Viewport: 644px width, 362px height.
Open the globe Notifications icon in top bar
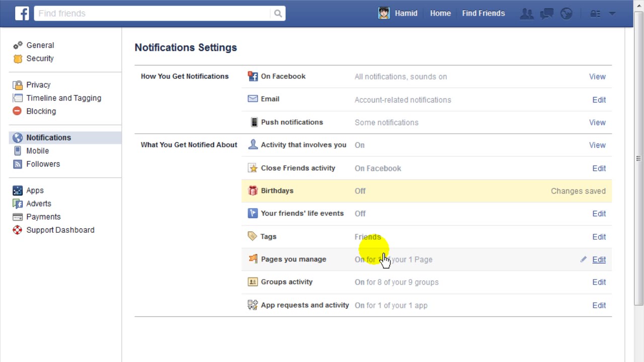567,14
